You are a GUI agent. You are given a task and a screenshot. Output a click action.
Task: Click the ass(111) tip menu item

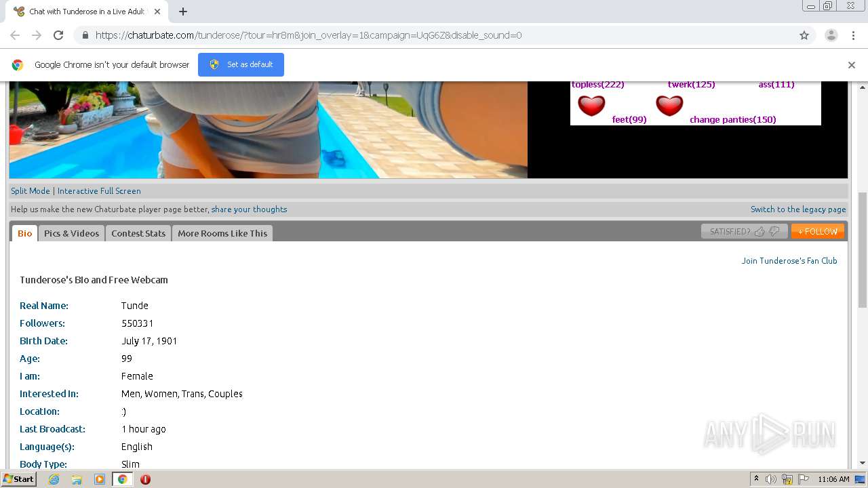coord(776,85)
